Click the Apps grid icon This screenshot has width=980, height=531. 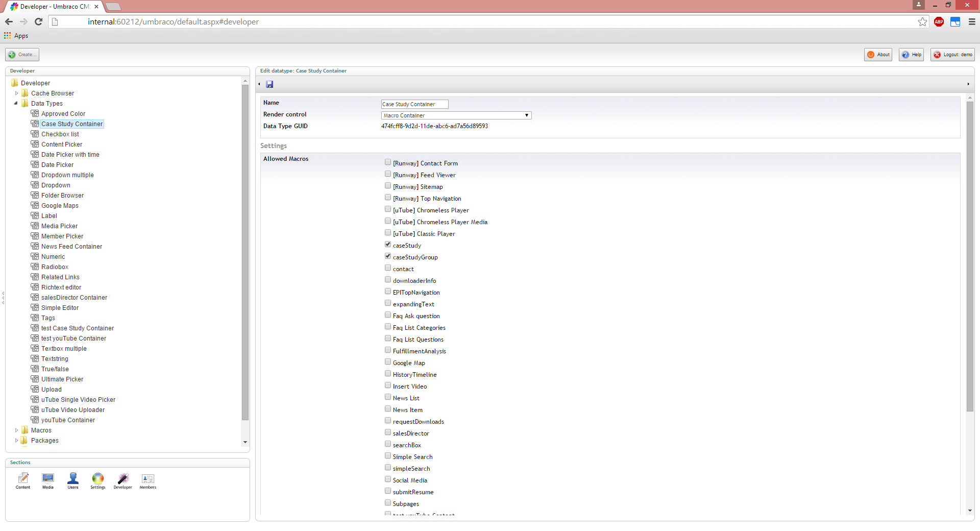pos(7,36)
